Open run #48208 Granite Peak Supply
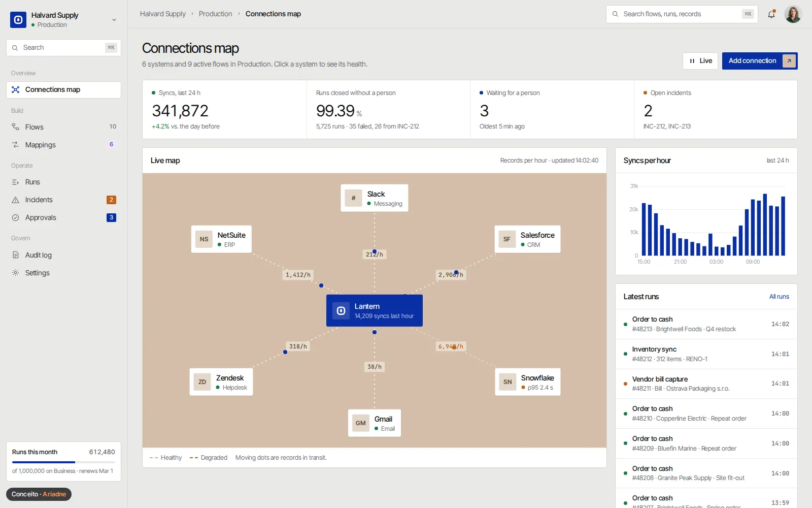This screenshot has width=812, height=508. coord(706,473)
